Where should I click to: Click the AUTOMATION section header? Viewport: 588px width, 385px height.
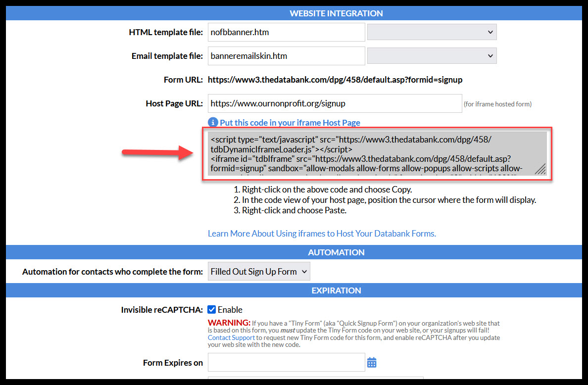click(x=336, y=252)
